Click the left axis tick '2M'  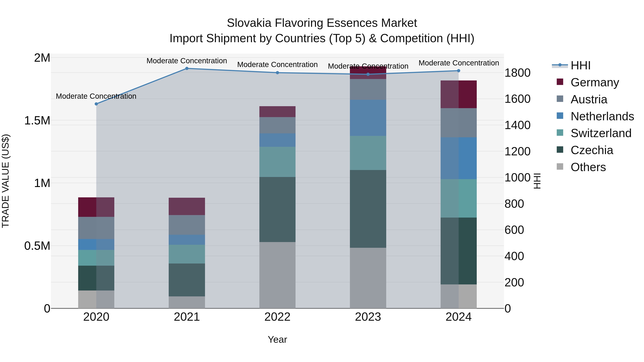tap(42, 58)
